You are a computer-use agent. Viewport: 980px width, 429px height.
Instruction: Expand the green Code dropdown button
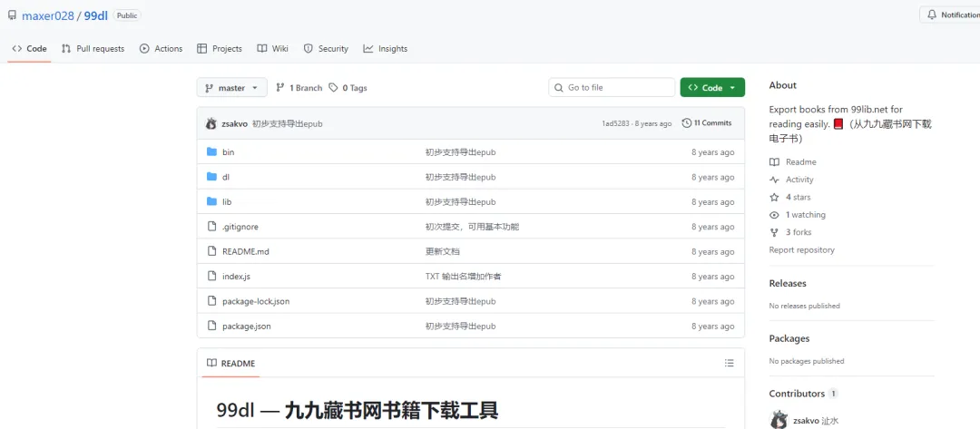712,88
